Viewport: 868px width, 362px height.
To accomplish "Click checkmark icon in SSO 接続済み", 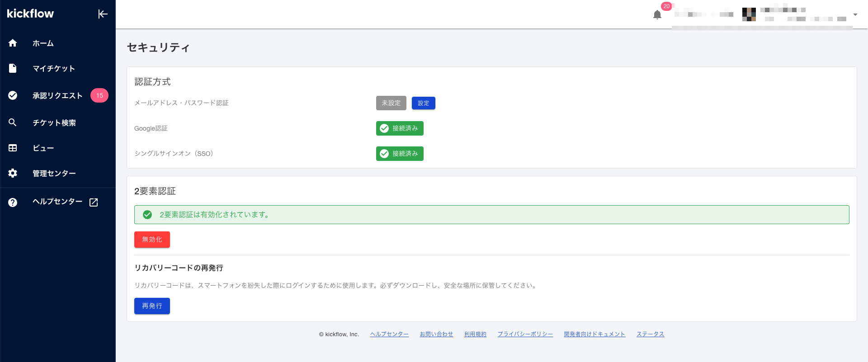I will coord(384,154).
